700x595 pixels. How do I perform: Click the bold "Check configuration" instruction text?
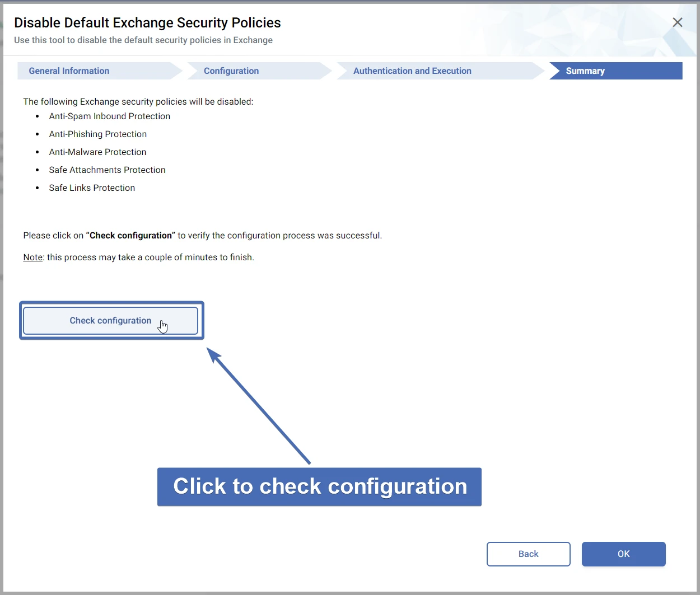coord(130,236)
